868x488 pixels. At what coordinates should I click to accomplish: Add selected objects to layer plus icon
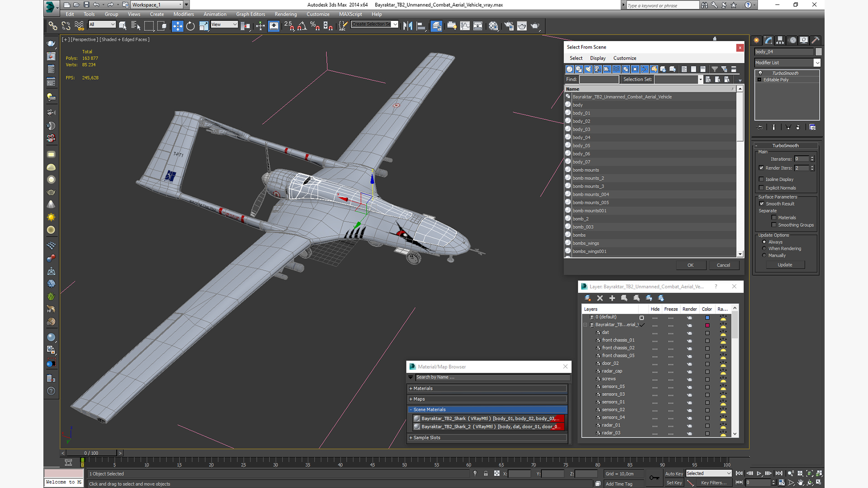[612, 298]
